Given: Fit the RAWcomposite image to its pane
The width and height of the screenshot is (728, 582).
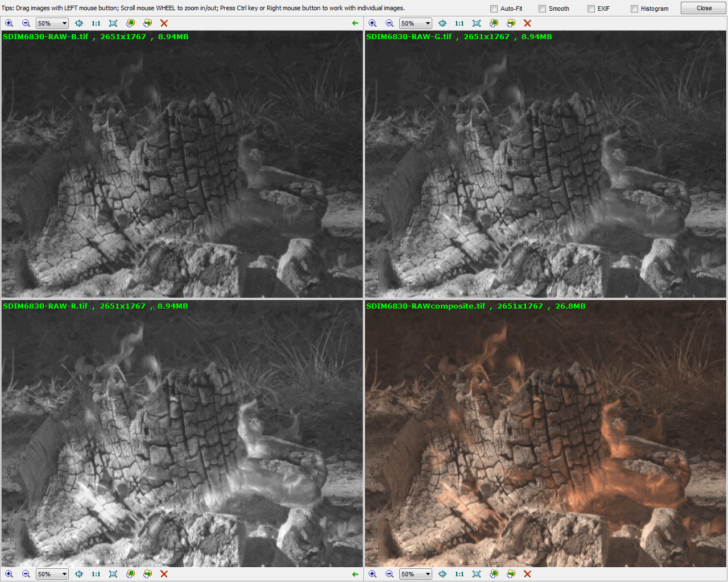Looking at the screenshot, I should [477, 574].
